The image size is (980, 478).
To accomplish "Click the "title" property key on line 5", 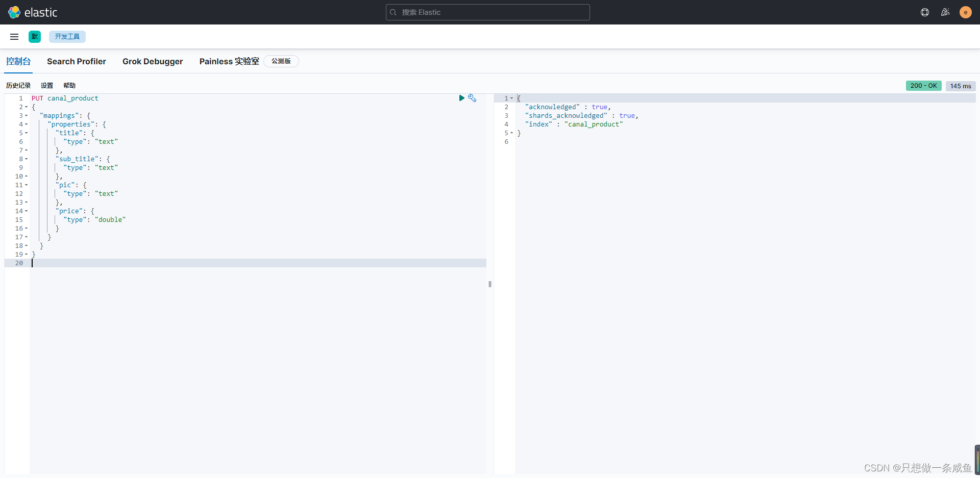I will 69,133.
